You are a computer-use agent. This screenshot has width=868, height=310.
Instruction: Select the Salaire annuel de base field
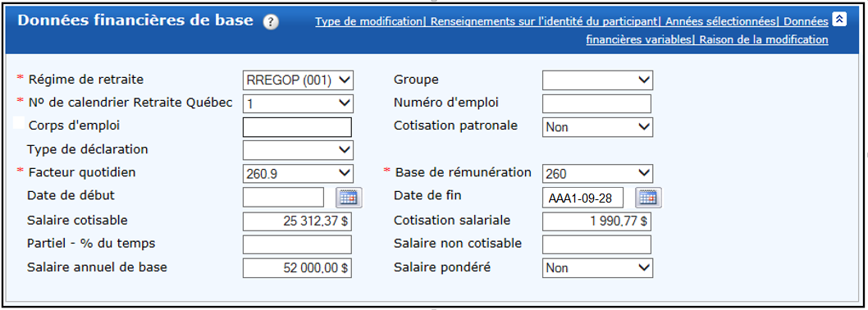pyautogui.click(x=297, y=268)
